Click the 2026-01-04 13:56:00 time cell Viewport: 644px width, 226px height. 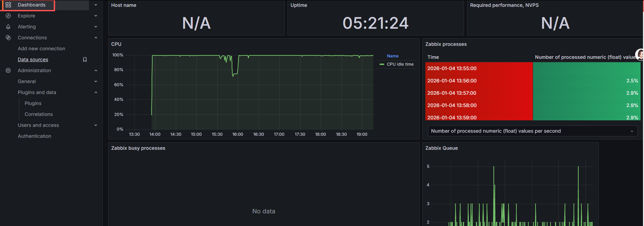click(x=479, y=81)
